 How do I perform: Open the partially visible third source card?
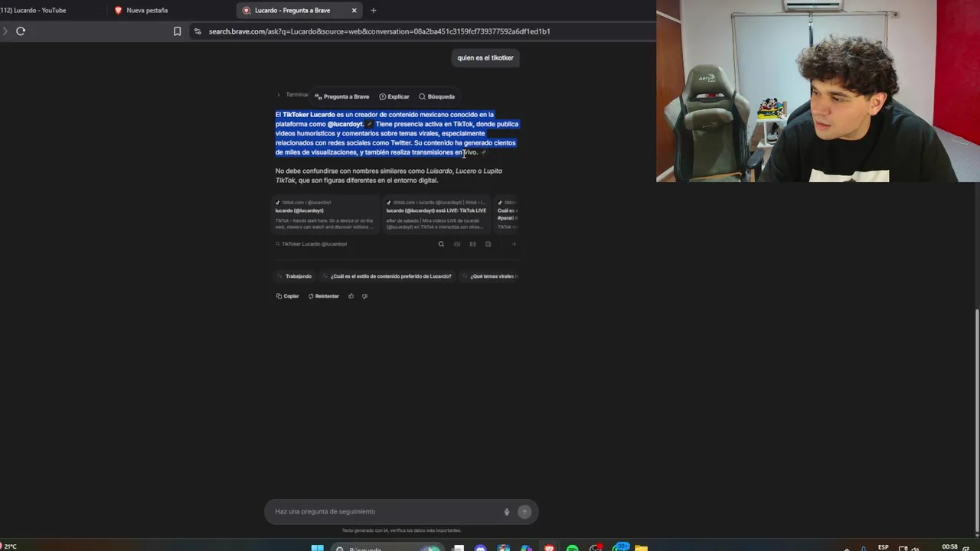pos(506,214)
